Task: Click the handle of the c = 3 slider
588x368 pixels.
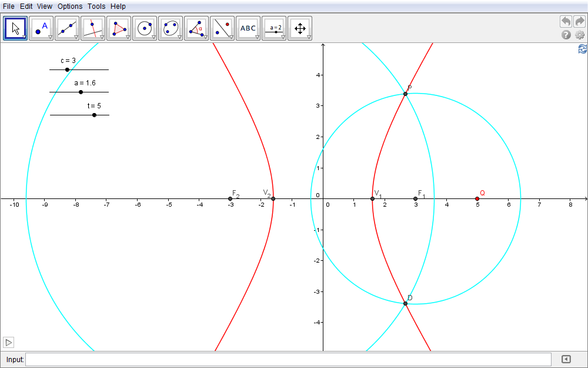Action: pos(67,69)
